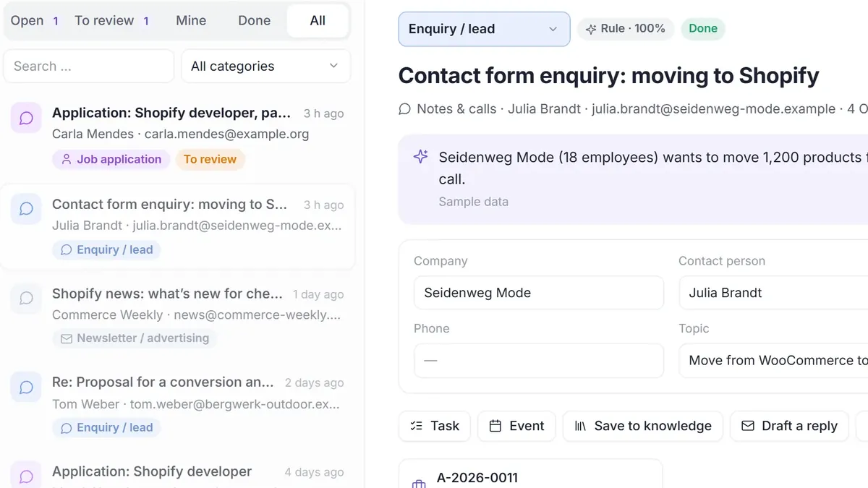Edit the Topic field Move from WooCommerce
The image size is (868, 488).
click(x=773, y=360)
